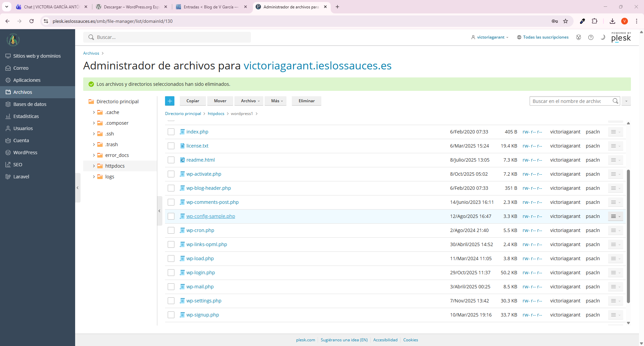Bookmark this page with the star icon

(x=566, y=21)
